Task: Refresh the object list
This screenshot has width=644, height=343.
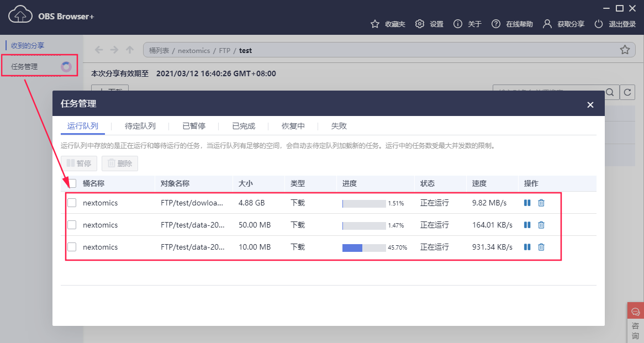Action: [627, 92]
